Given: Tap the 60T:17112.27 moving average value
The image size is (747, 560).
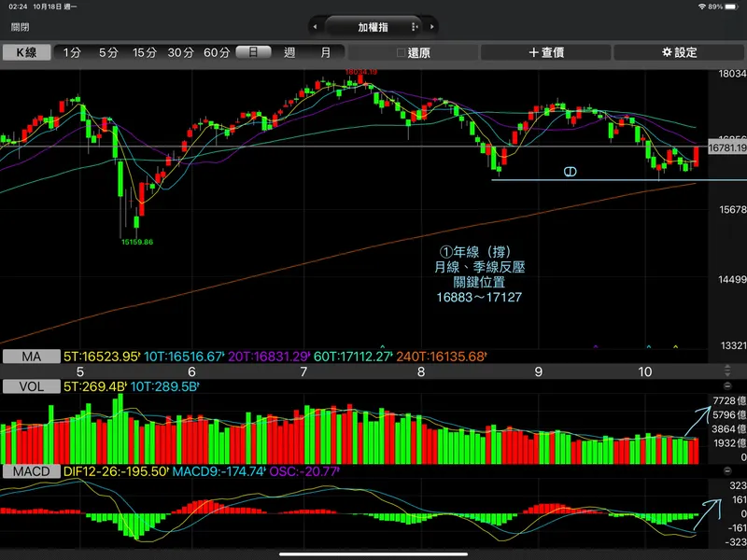Looking at the screenshot, I should [353, 357].
